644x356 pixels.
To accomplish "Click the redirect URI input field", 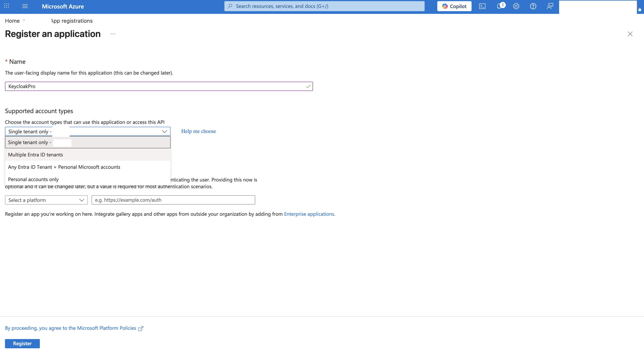I will (x=173, y=200).
